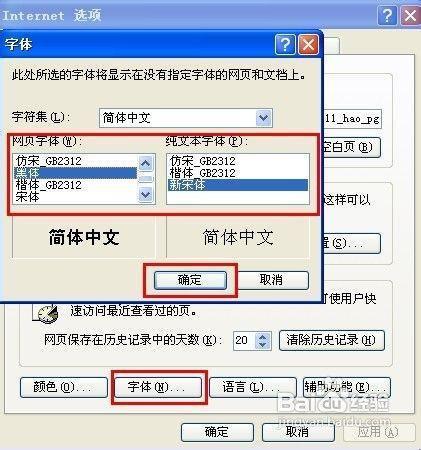Screen dimensions: 421x450
Task: Close the 字体 dialog with red X
Action: [308, 44]
